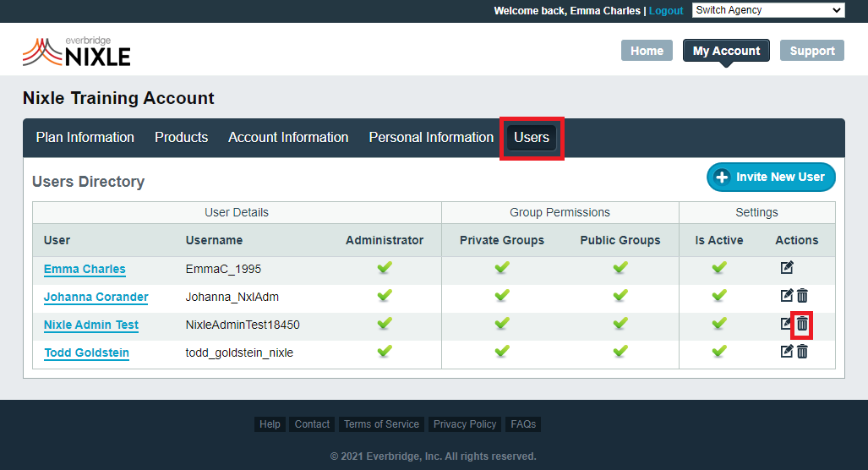Open Emma Charles user profile link

pos(85,269)
